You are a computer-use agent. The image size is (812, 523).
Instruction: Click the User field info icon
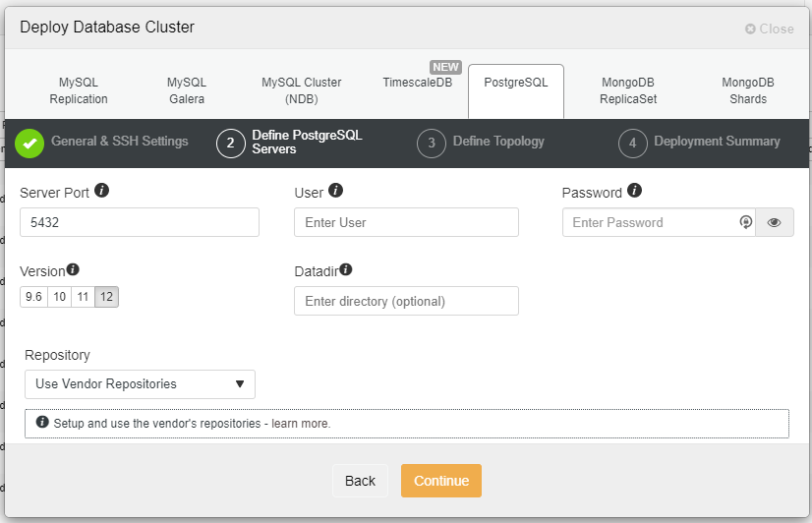click(x=336, y=191)
